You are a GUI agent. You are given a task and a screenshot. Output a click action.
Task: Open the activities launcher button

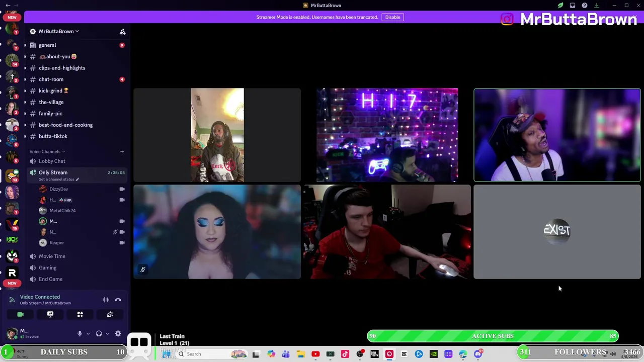(x=80, y=314)
